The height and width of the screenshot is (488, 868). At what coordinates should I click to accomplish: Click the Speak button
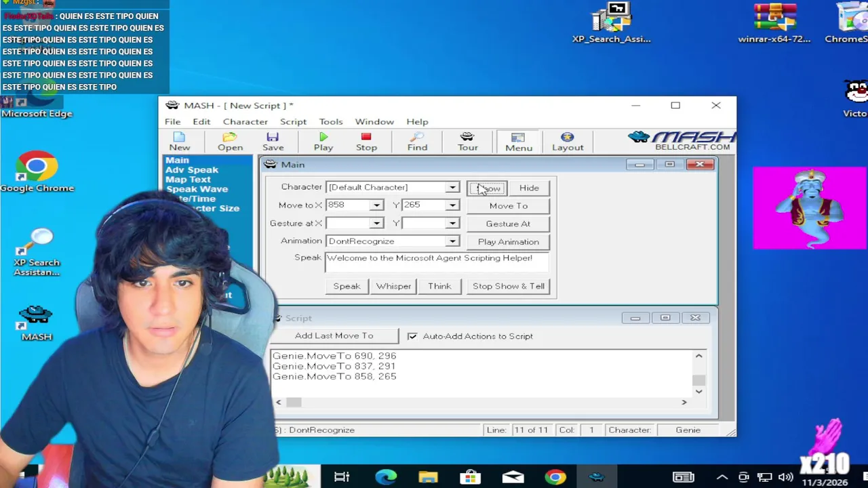(x=347, y=286)
